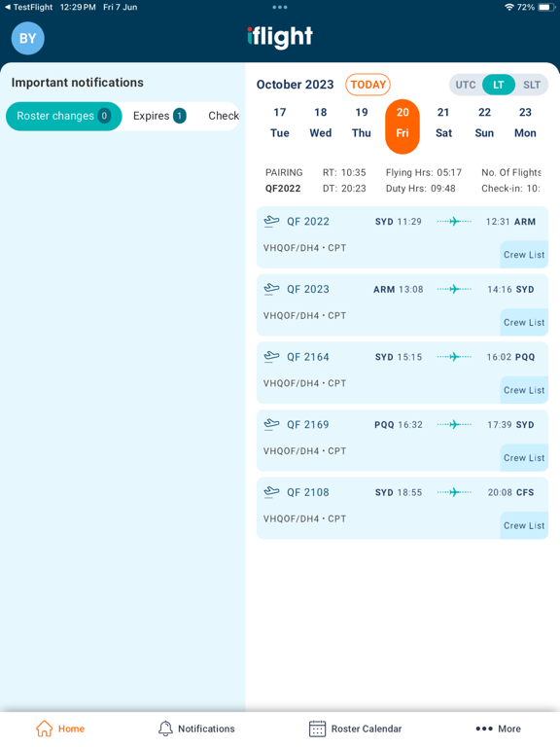The image size is (560, 747).
Task: Click the route arrow icon SYD to CFS
Action: [454, 491]
